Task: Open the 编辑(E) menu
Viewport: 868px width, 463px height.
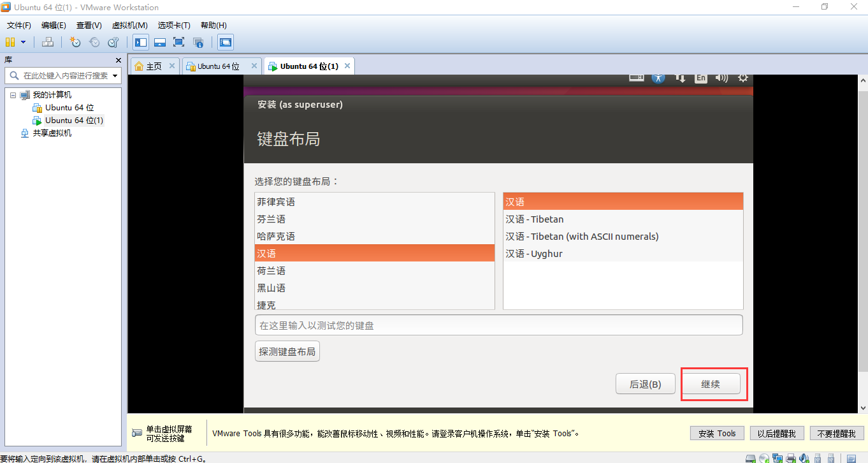Action: (54, 26)
